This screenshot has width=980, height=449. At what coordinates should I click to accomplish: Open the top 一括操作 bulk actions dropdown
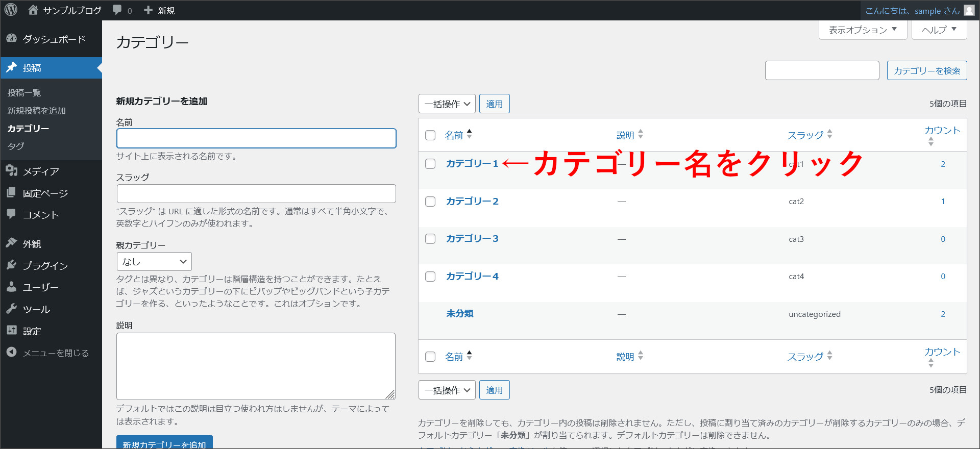tap(447, 104)
